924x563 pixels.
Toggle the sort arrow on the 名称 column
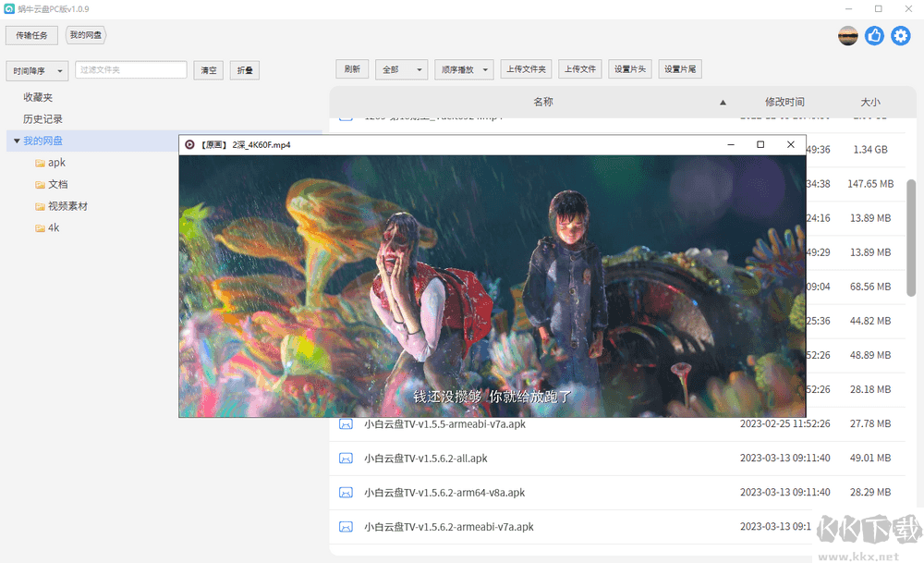click(723, 103)
